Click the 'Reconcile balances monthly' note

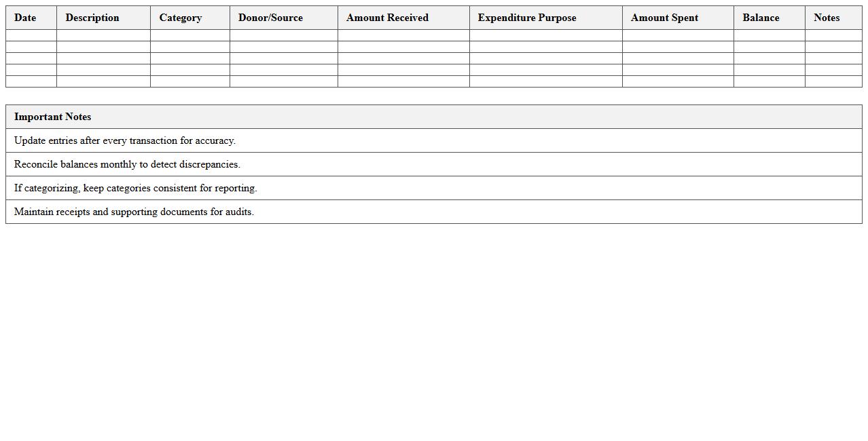point(127,164)
